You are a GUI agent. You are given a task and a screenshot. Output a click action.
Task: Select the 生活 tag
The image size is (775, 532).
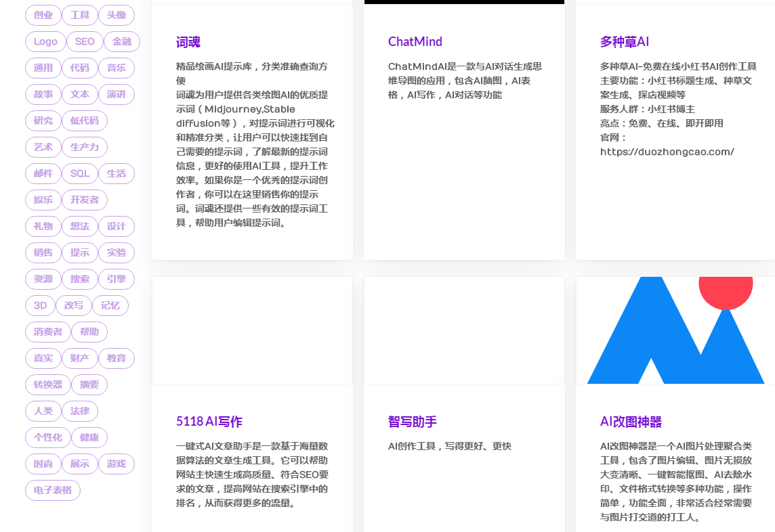(x=117, y=173)
